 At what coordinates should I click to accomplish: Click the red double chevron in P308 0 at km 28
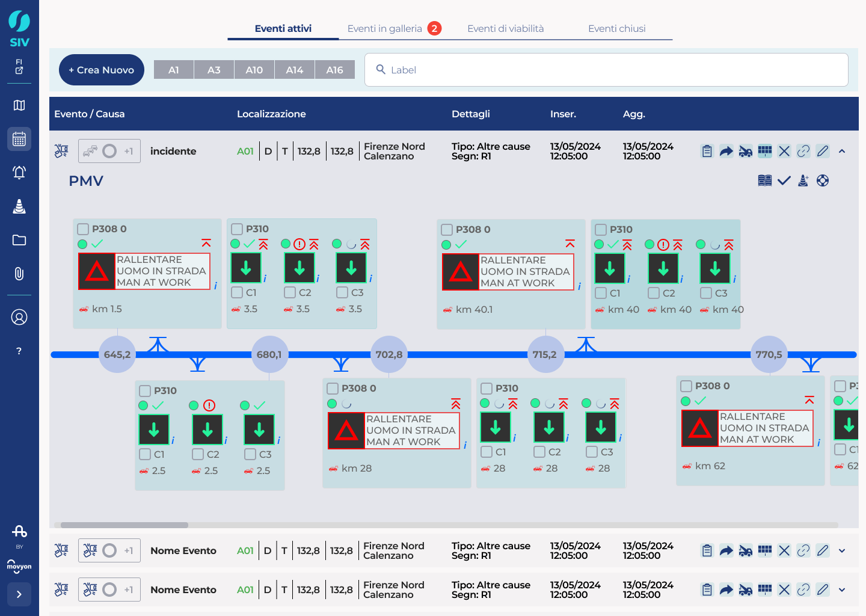click(x=456, y=404)
